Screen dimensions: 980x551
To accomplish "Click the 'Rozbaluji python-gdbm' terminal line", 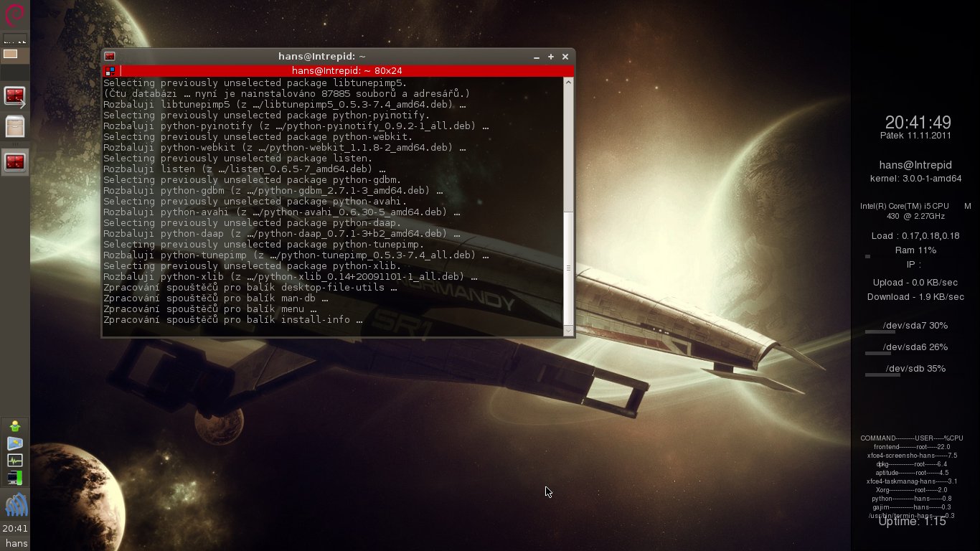I will (273, 191).
